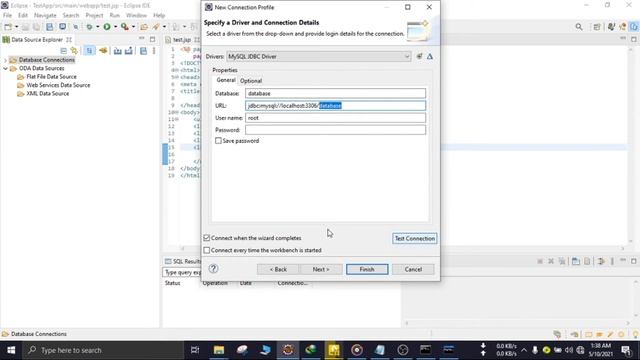Image resolution: width=640 pixels, height=360 pixels.
Task: Click the green Run button in Eclipse toolbar
Action: pyautogui.click(x=107, y=27)
